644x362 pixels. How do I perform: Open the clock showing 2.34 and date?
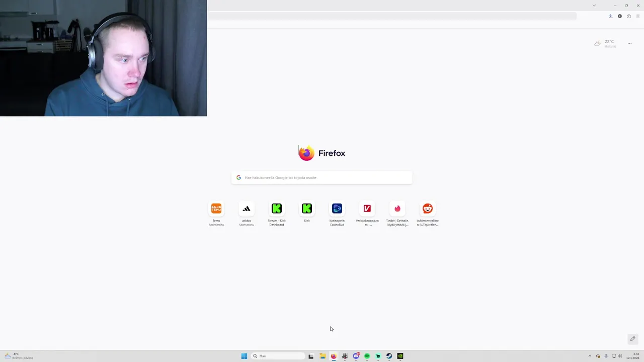click(x=633, y=356)
